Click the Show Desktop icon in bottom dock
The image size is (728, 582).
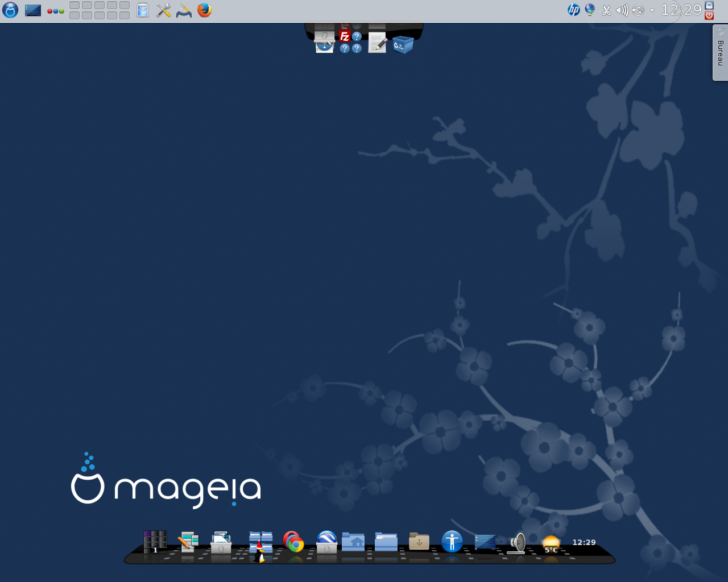(485, 542)
